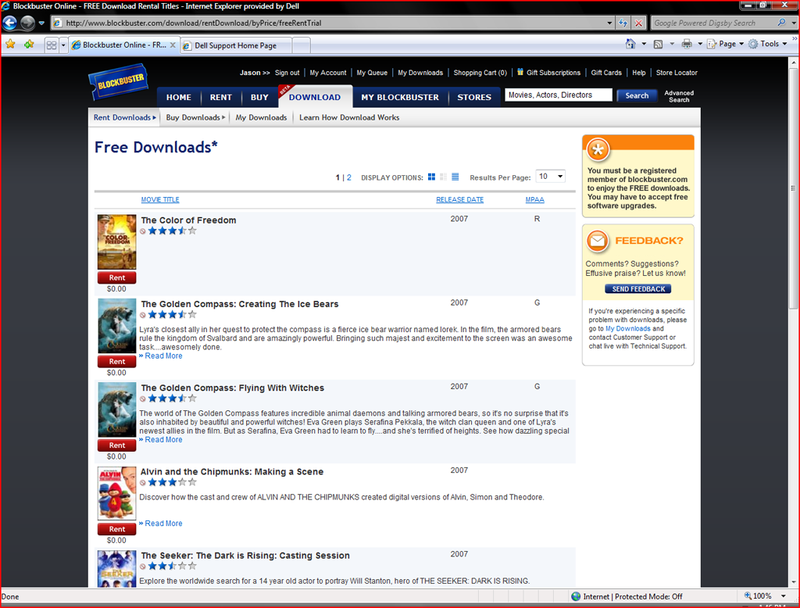Click the search magnifier in Digsby search box
800x608 pixels.
(x=781, y=23)
